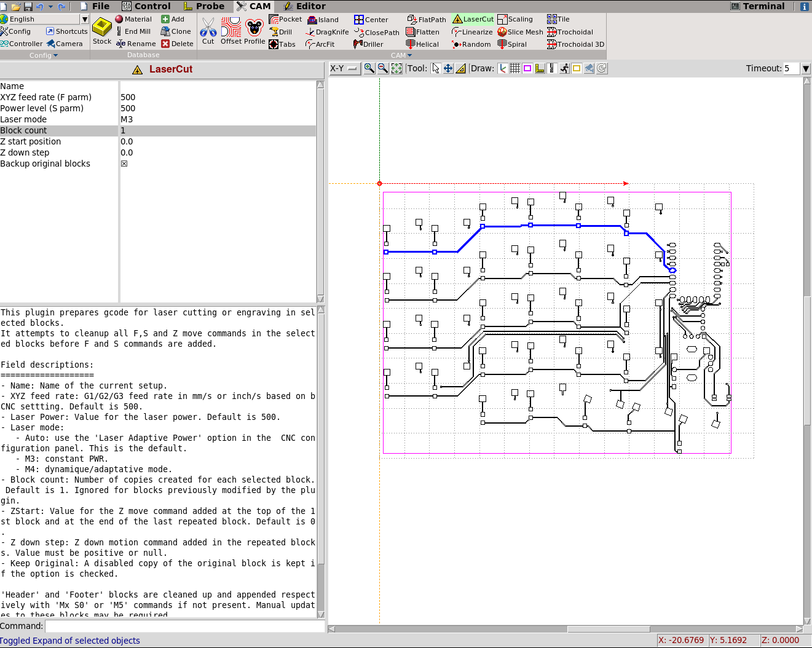The width and height of the screenshot is (812, 648).
Task: Open the FlatPath plugin
Action: click(427, 20)
